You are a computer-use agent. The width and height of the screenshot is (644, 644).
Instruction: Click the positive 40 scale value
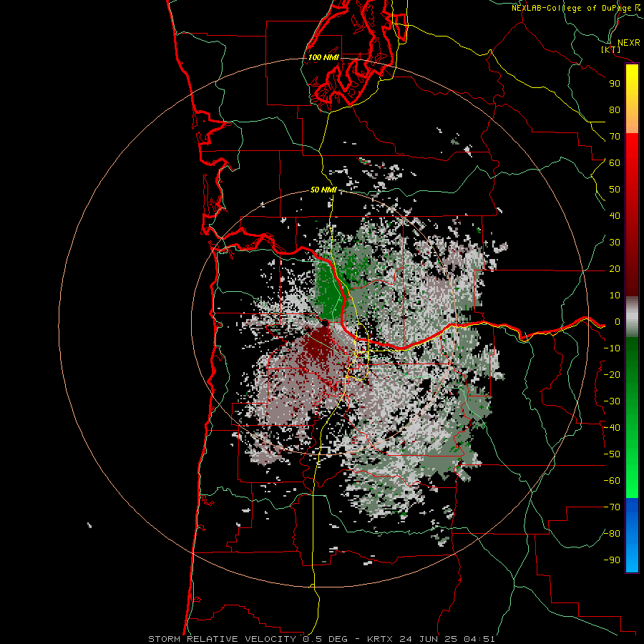point(615,216)
